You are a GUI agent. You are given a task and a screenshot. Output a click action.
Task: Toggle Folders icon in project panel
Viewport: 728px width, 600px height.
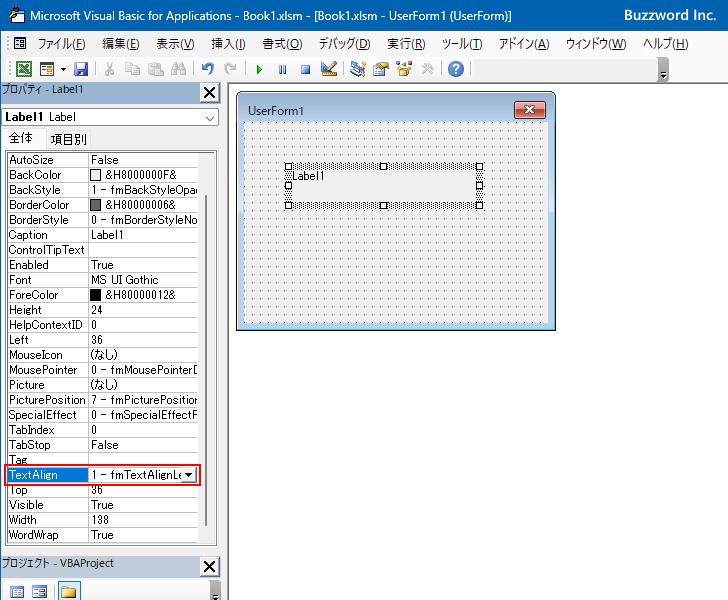pyautogui.click(x=69, y=591)
